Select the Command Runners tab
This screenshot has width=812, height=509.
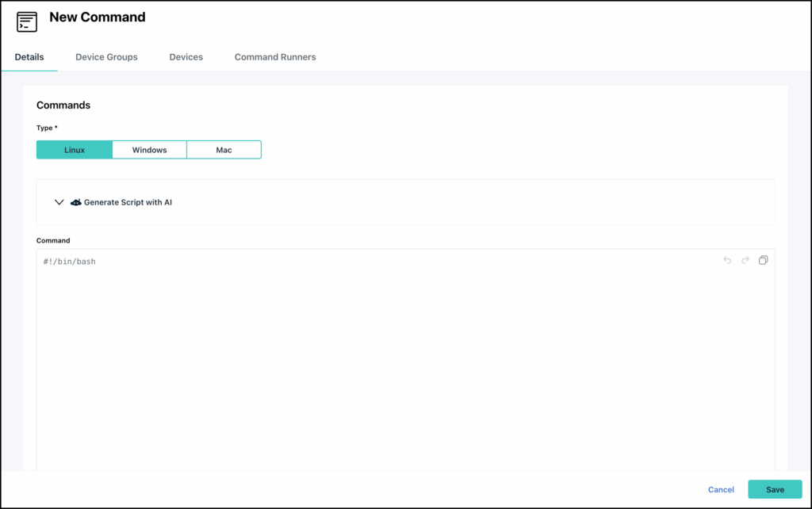275,56
